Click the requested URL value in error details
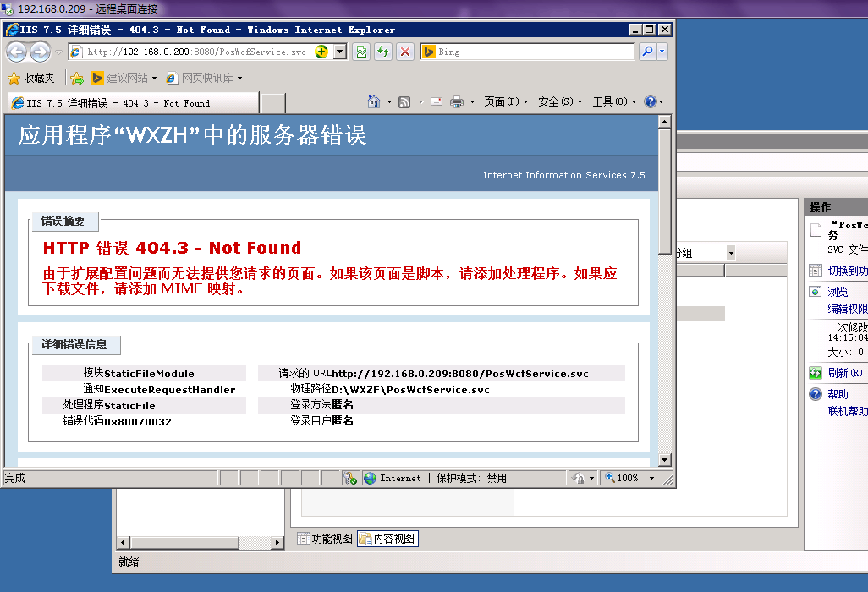 (460, 374)
